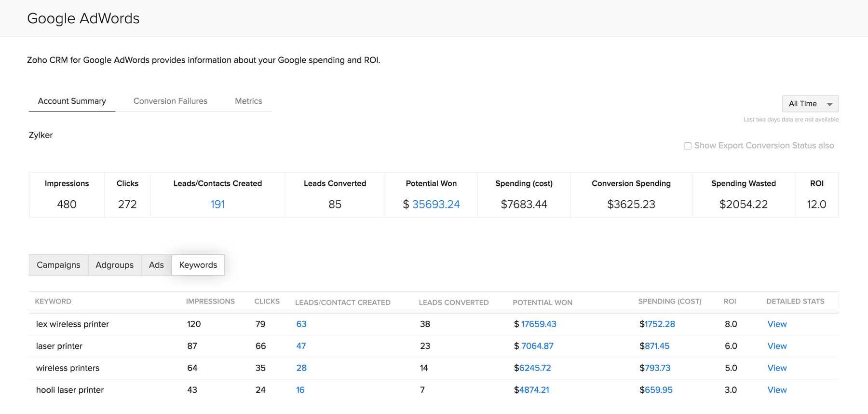The width and height of the screenshot is (868, 414).
Task: Open the 191 Leads/Contacts Created link
Action: click(217, 204)
